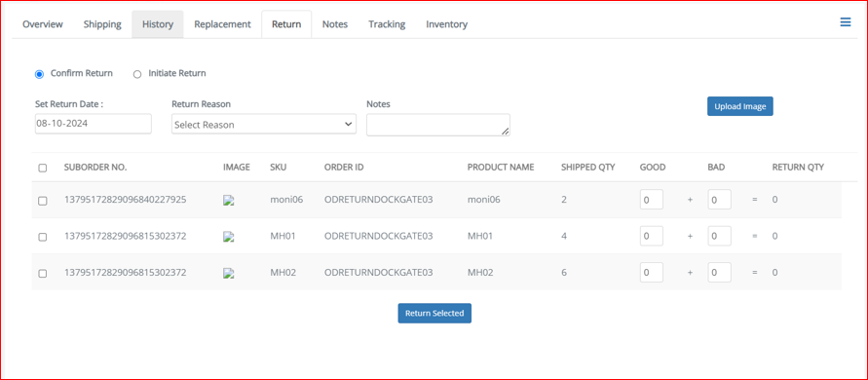
Task: Switch to the Shipping tab
Action: (x=102, y=24)
